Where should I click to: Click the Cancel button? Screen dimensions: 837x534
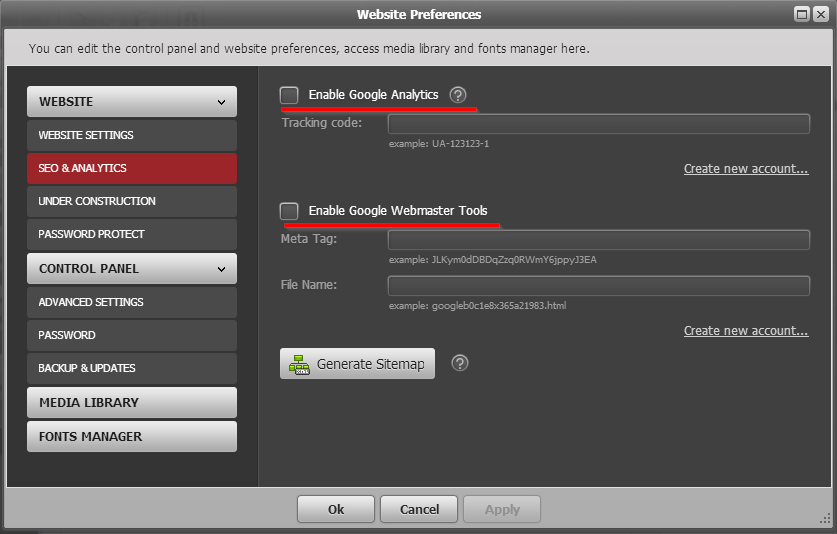pyautogui.click(x=419, y=509)
